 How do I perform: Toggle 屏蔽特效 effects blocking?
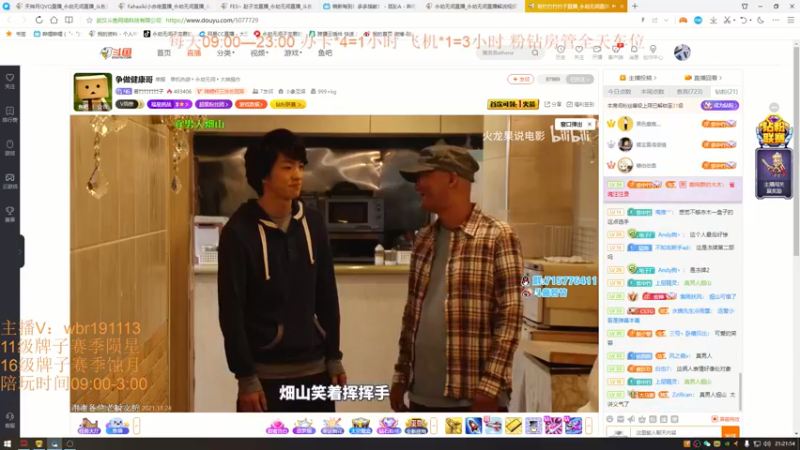tap(725, 419)
